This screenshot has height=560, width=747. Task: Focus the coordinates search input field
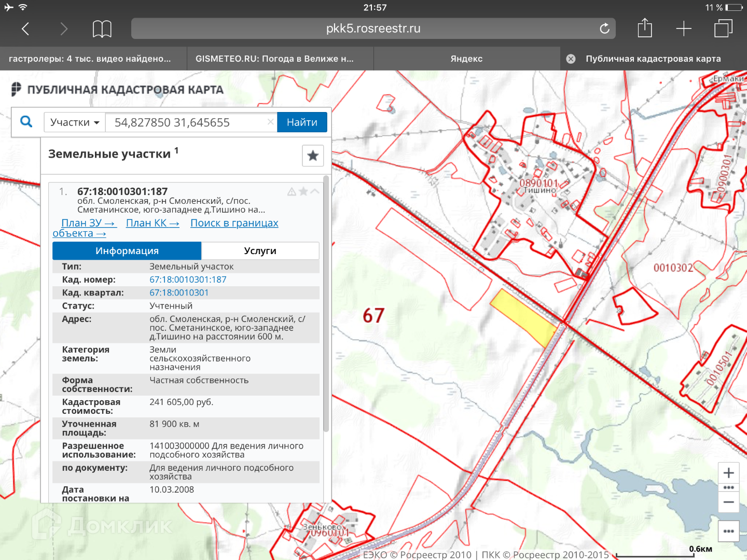coord(187,122)
